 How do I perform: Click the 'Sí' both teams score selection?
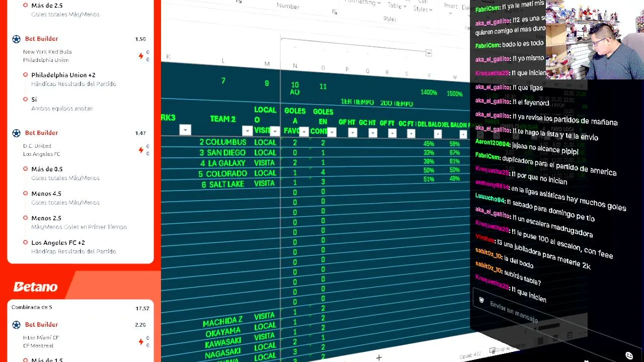[x=34, y=100]
